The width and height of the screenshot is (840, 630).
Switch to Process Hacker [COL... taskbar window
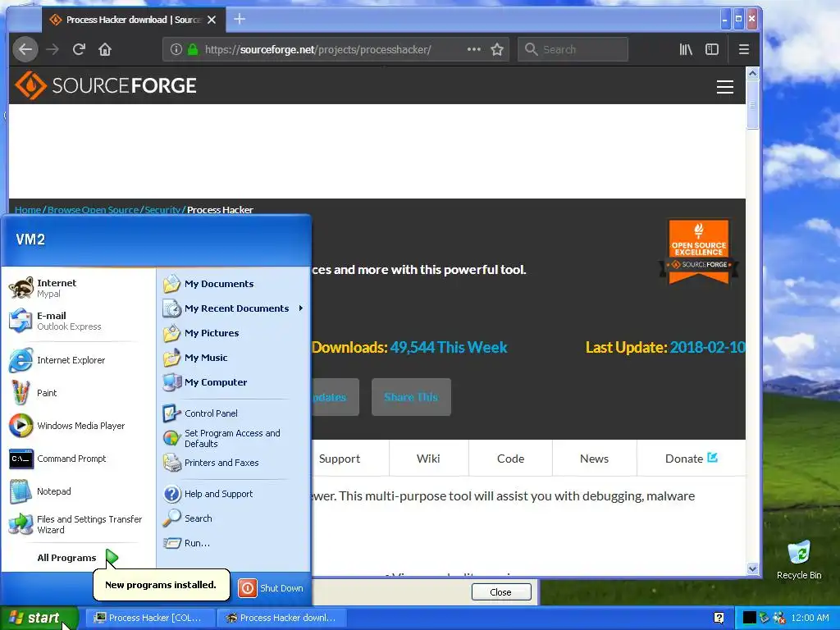coord(150,618)
